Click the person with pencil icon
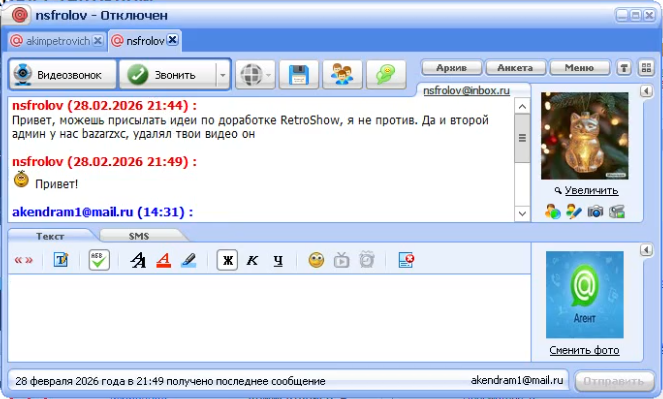Viewport: 663px width, 399px height. tap(574, 211)
